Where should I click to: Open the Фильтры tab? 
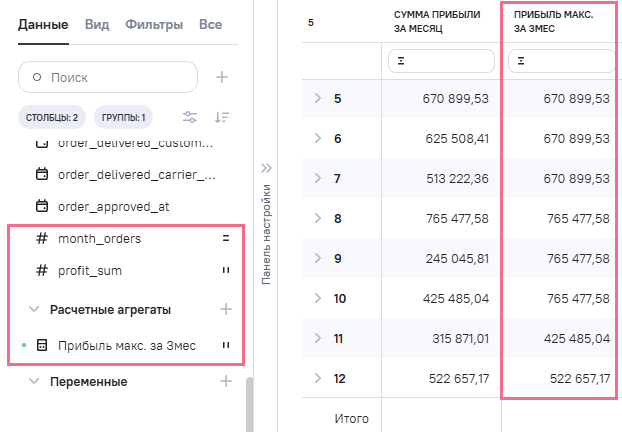[154, 23]
